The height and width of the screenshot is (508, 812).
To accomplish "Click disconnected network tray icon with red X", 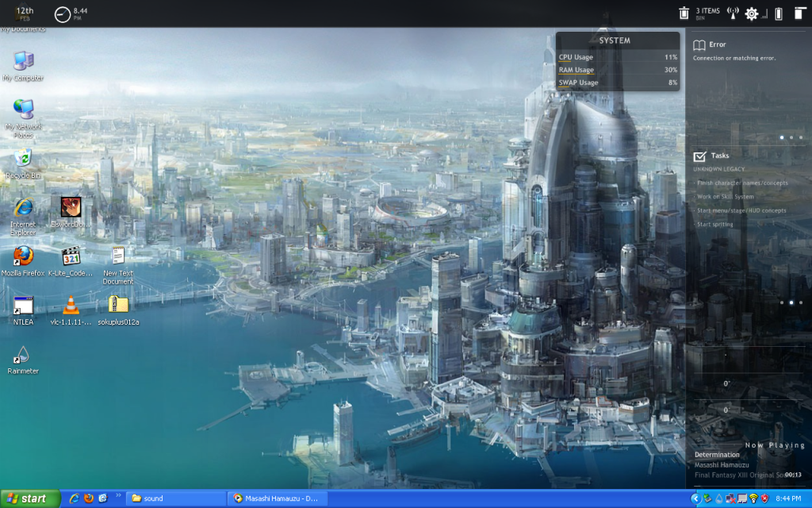I will pos(730,498).
